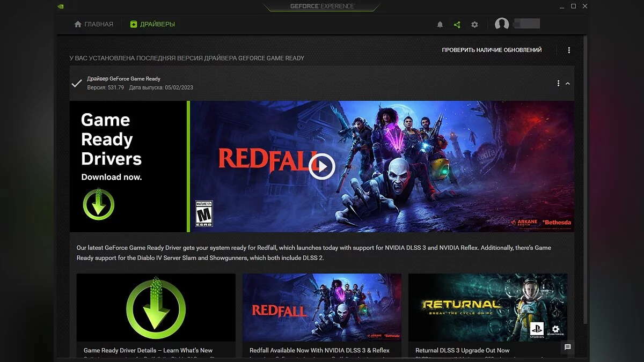Click the vertical scrollbar of the drivers page
This screenshot has height=362, width=644.
[x=586, y=180]
